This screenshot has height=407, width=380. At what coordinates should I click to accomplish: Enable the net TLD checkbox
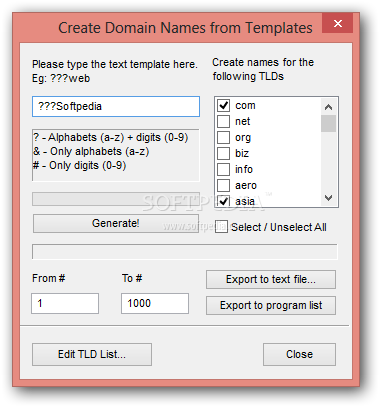223,121
